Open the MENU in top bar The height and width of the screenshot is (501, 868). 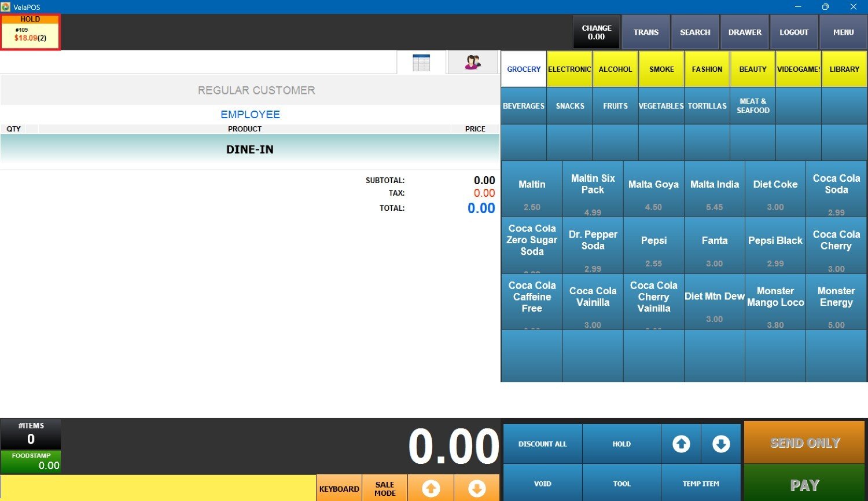[x=843, y=32]
